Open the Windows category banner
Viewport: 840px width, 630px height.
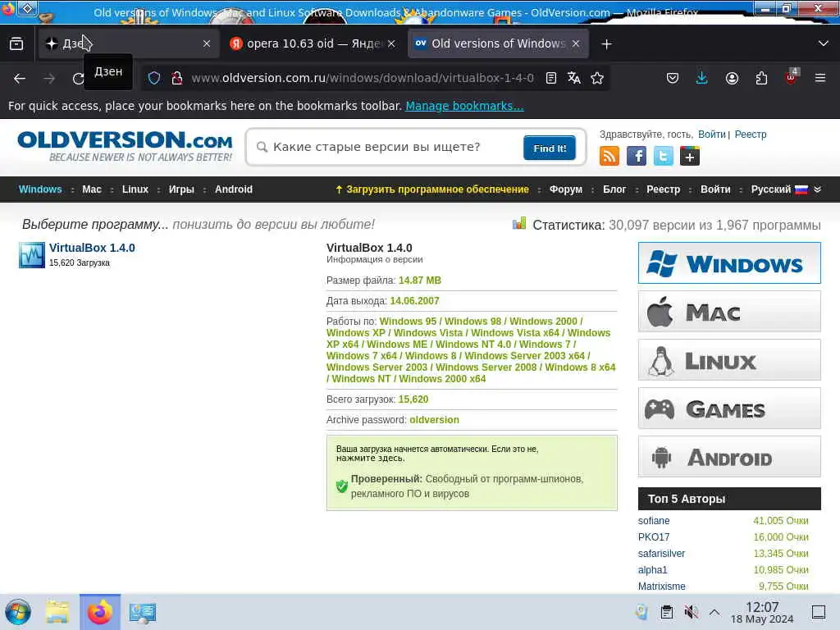tap(729, 263)
